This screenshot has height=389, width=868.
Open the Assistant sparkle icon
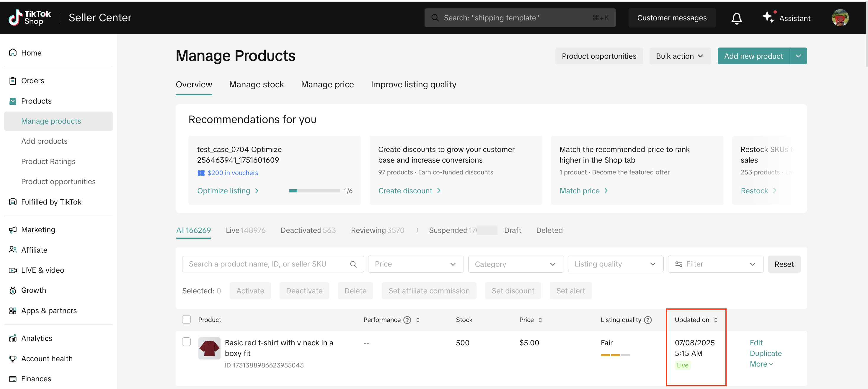click(768, 17)
